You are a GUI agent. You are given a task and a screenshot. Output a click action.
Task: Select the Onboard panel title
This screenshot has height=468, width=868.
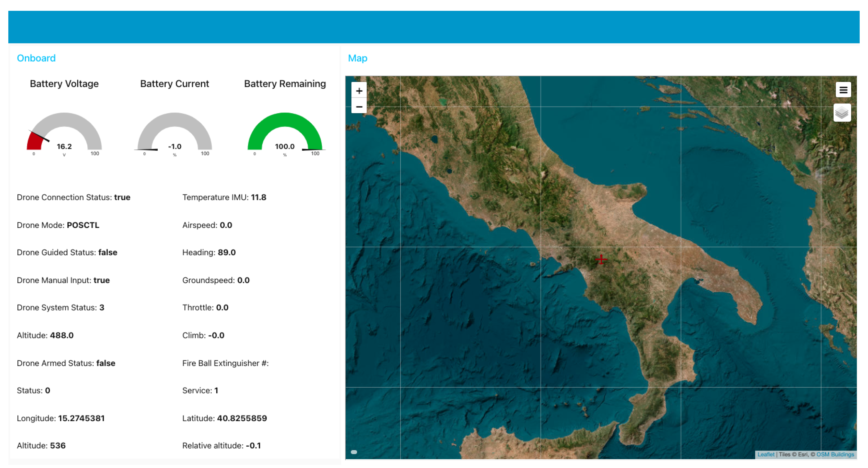click(36, 58)
